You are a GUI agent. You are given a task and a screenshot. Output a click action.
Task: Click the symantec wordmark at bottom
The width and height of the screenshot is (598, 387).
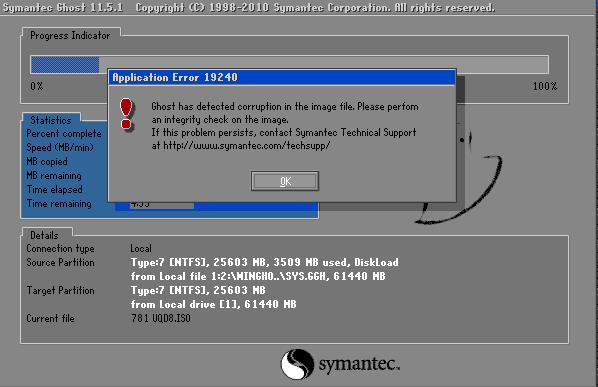pyautogui.click(x=359, y=364)
